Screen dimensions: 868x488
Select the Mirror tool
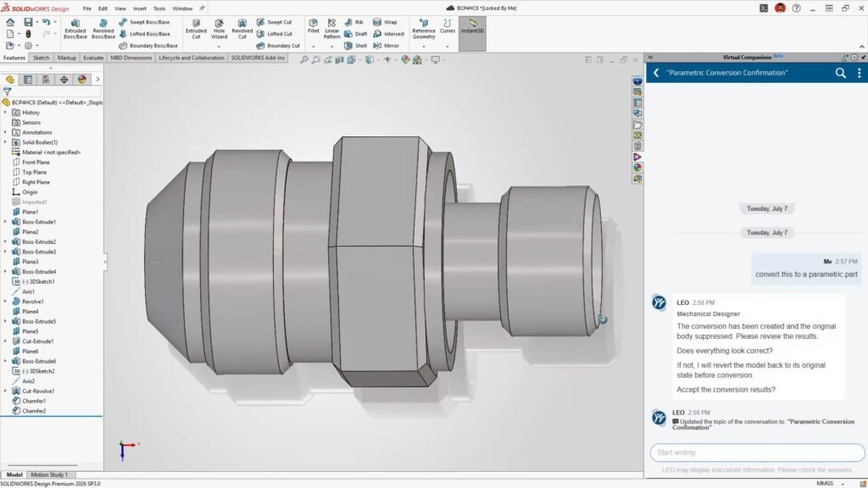click(386, 46)
